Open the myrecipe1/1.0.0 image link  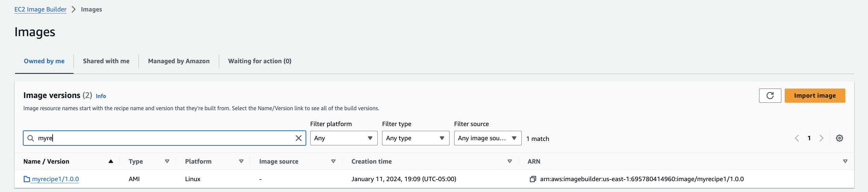55,179
